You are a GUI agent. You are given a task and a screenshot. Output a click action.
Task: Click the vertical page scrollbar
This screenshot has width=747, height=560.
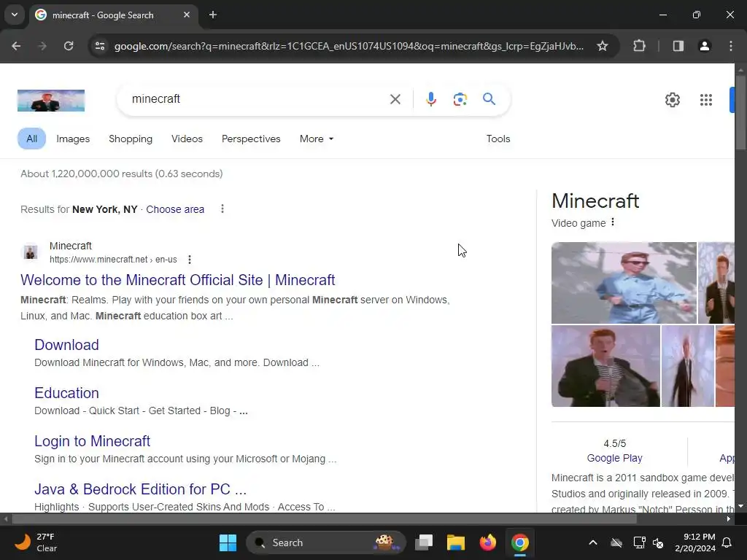coord(740,112)
